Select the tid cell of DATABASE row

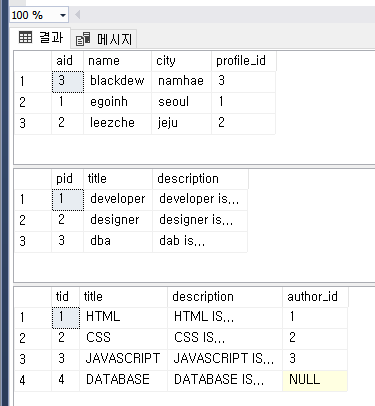click(65, 380)
